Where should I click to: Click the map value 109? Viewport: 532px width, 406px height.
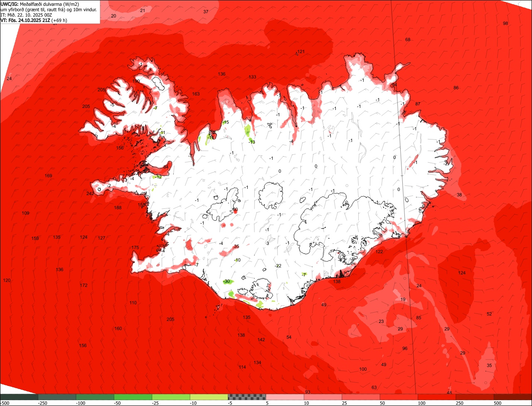pyautogui.click(x=26, y=213)
